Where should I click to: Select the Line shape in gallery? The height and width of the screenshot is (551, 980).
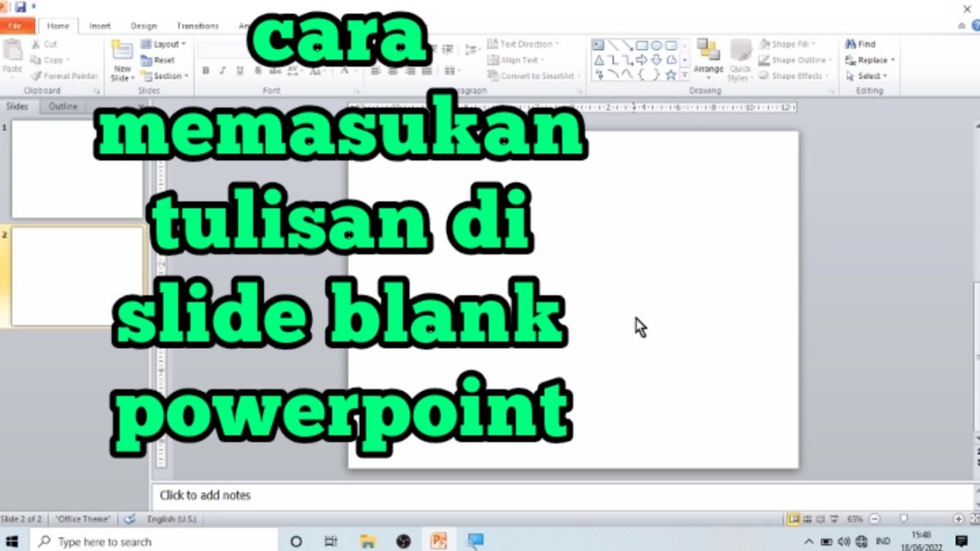point(613,45)
